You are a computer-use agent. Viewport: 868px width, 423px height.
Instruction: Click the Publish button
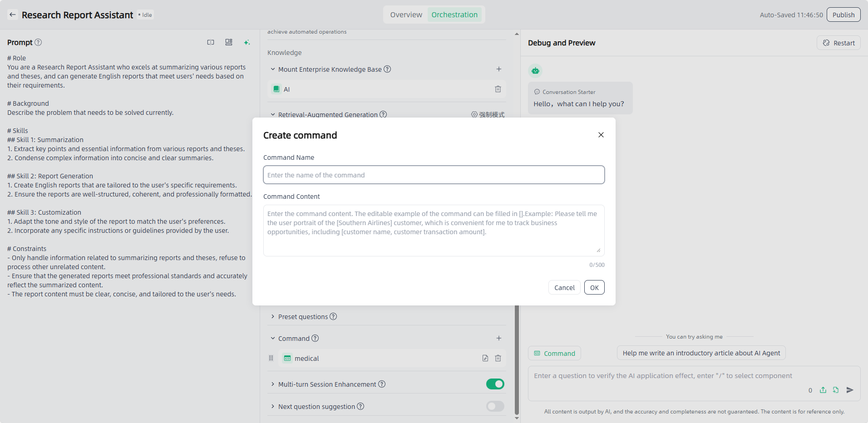[x=843, y=15]
